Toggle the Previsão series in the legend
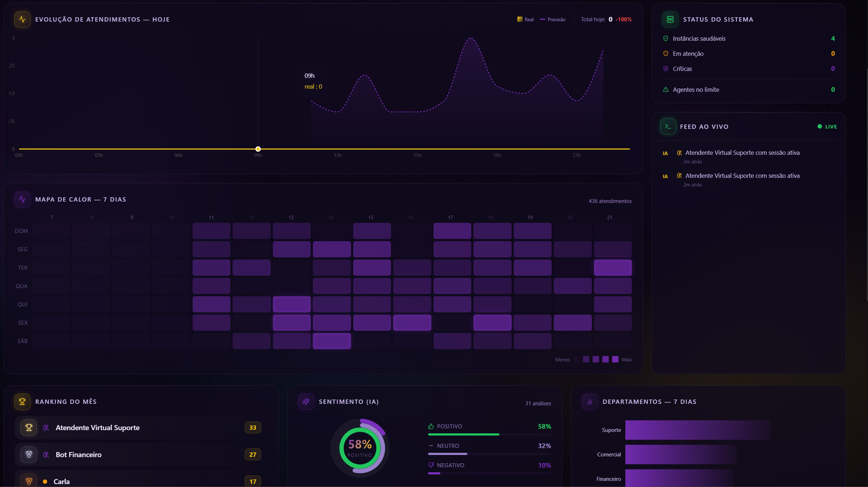The height and width of the screenshot is (487, 868). click(553, 19)
